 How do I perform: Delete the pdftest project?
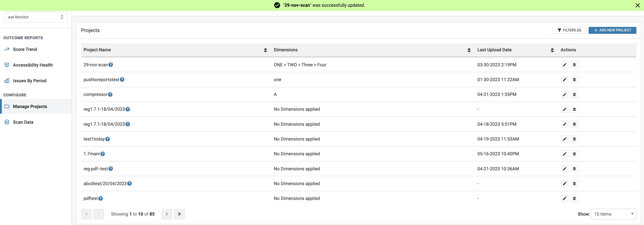pos(574,198)
